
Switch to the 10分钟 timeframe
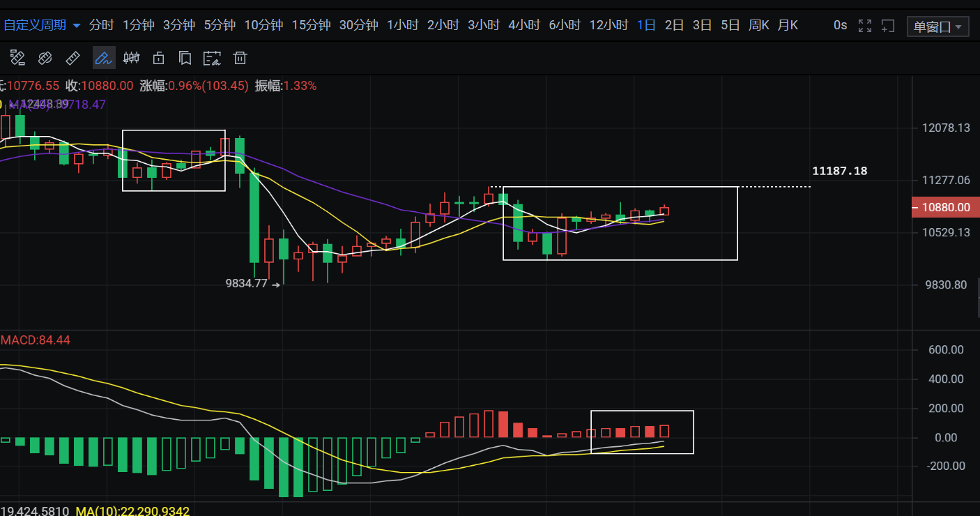[263, 25]
